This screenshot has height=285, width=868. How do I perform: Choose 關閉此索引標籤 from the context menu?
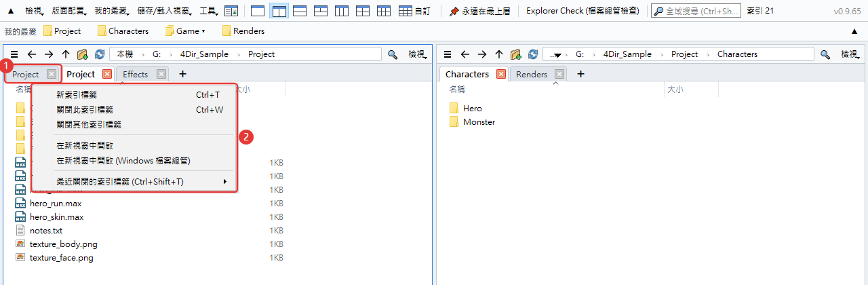tap(134, 109)
